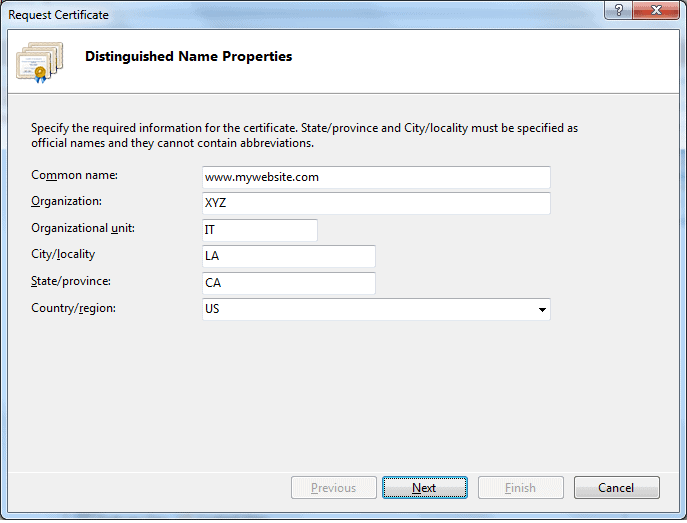Click the disabled Finish button

520,488
